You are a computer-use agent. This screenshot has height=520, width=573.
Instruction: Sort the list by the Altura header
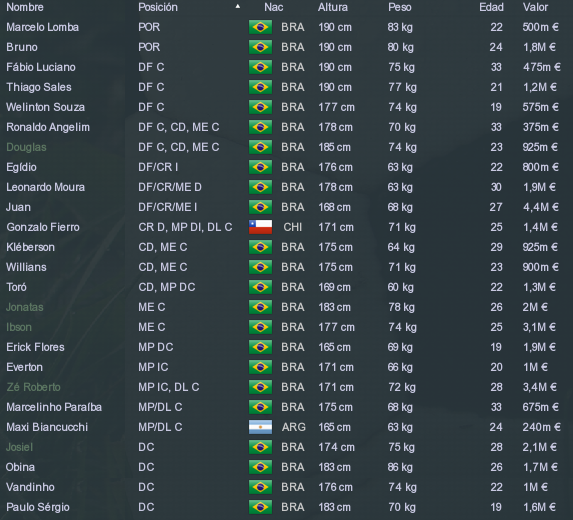[333, 7]
